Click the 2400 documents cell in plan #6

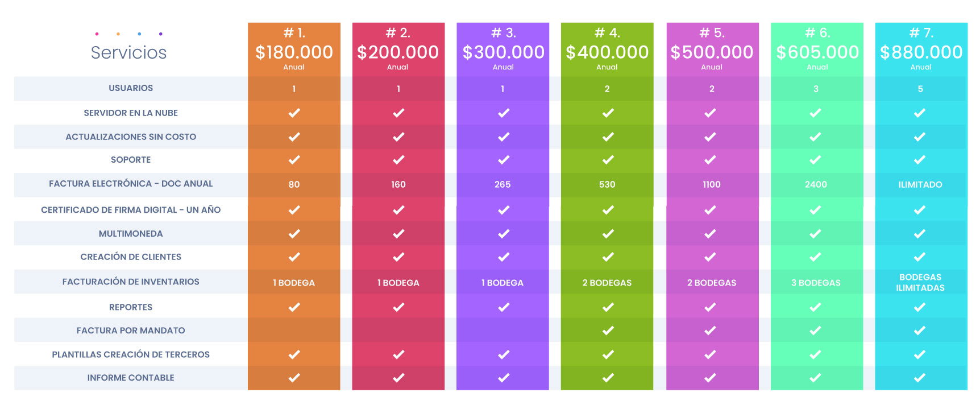pos(816,184)
